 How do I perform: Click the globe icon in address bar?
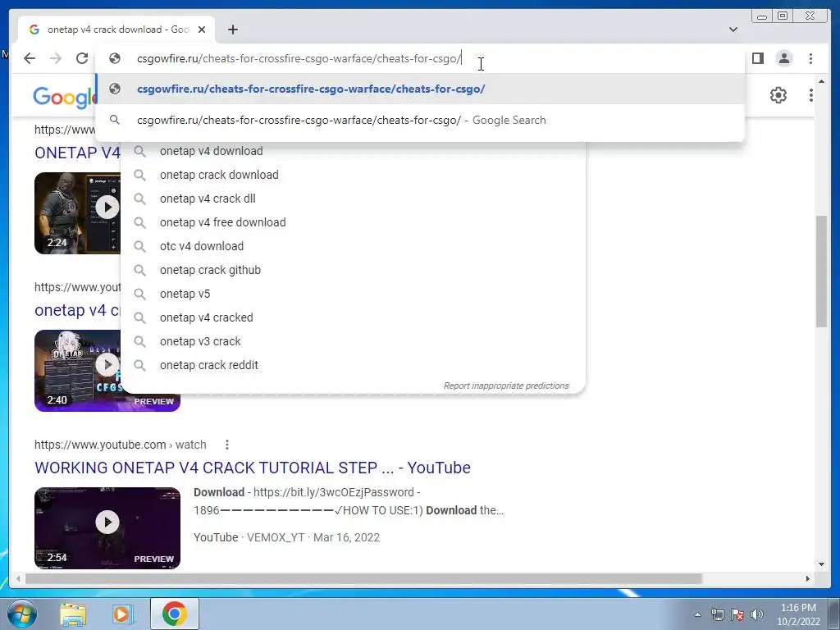115,58
